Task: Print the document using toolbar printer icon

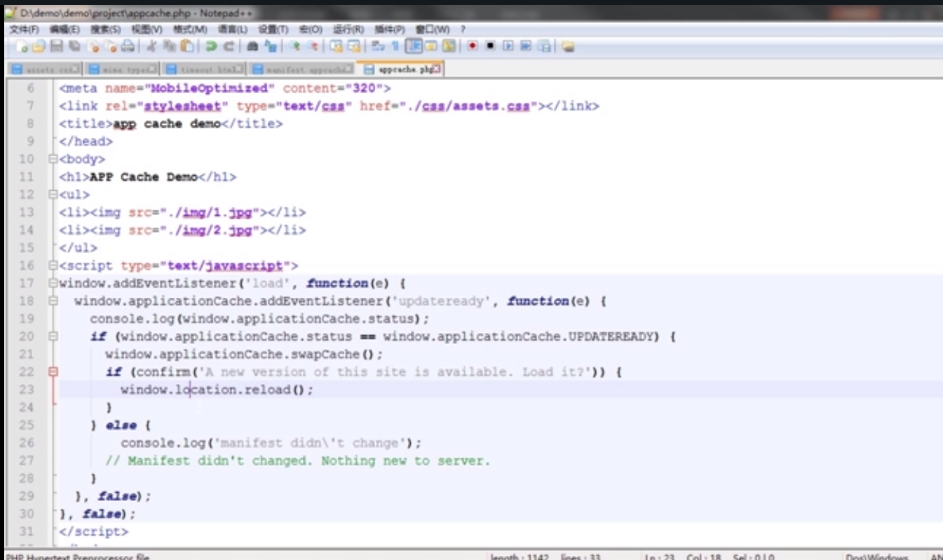Action: tap(127, 46)
